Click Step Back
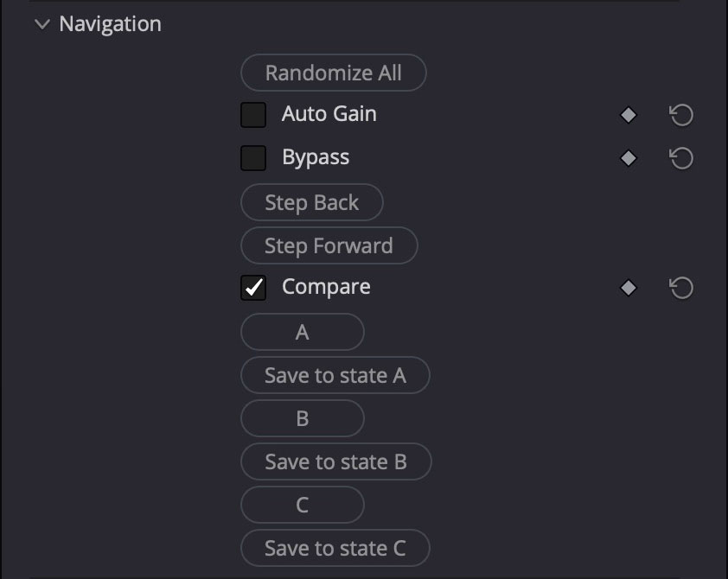This screenshot has width=728, height=579. click(311, 202)
